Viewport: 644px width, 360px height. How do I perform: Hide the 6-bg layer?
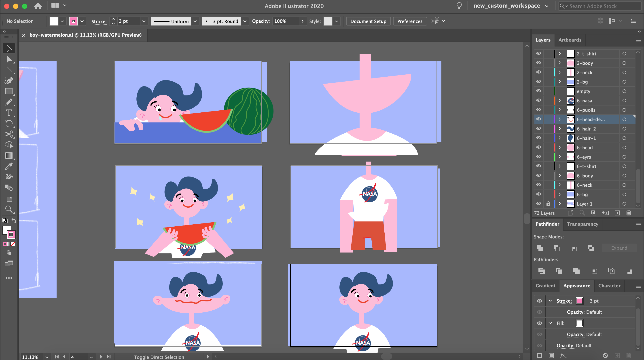(x=538, y=194)
